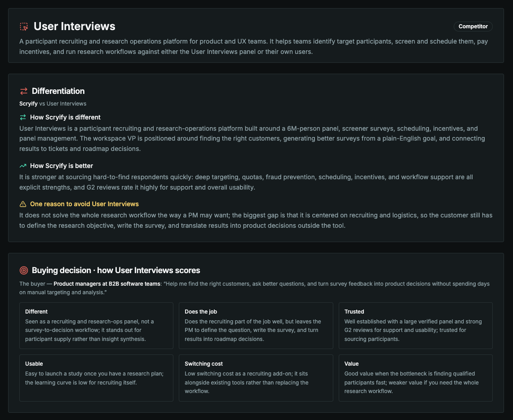
Task: Click the Competitor badge
Action: [473, 27]
